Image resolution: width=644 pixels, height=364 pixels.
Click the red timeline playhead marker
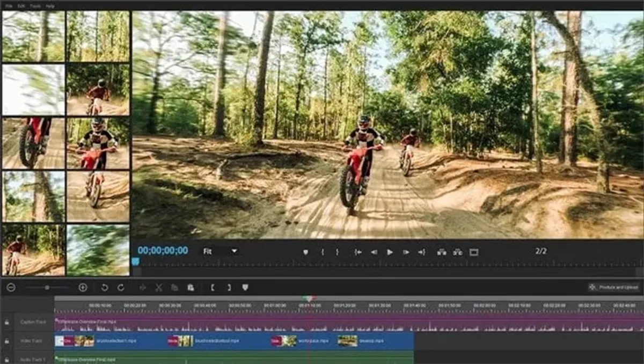pyautogui.click(x=309, y=299)
